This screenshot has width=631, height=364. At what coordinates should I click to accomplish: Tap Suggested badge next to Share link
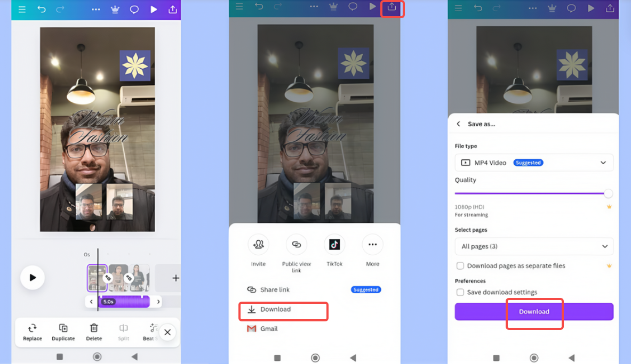click(x=366, y=289)
